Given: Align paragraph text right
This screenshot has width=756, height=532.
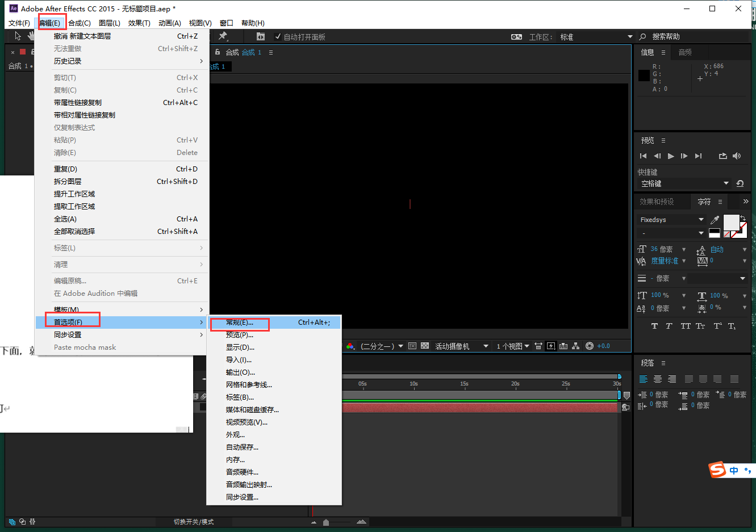Looking at the screenshot, I should [672, 379].
